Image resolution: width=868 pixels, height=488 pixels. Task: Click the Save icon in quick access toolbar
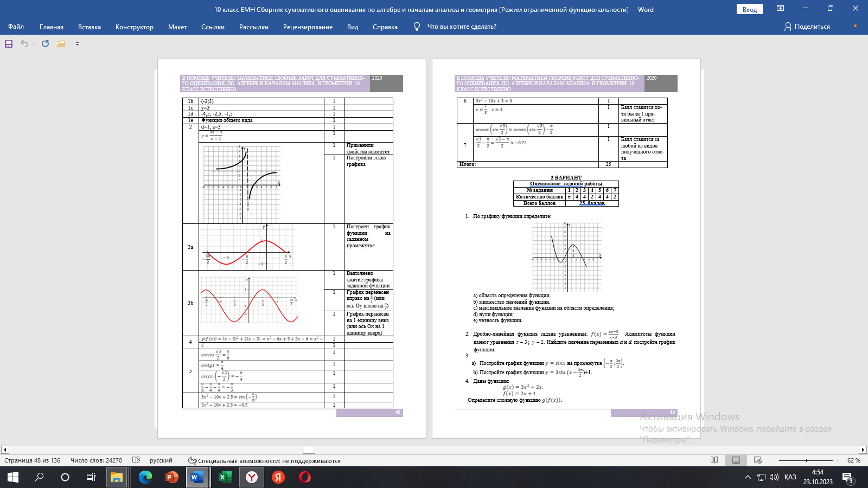[9, 44]
